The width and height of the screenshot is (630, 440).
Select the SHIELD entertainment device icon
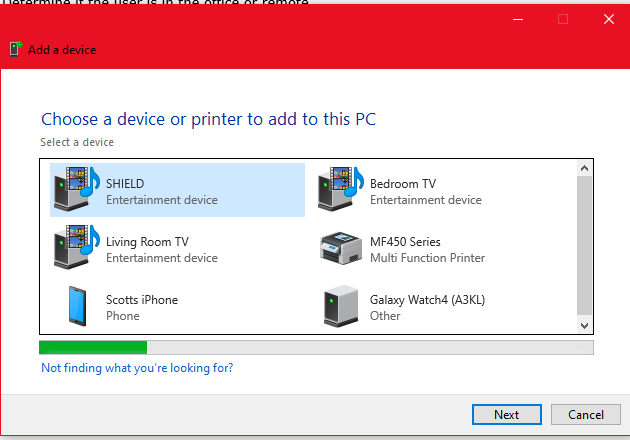pyautogui.click(x=77, y=189)
